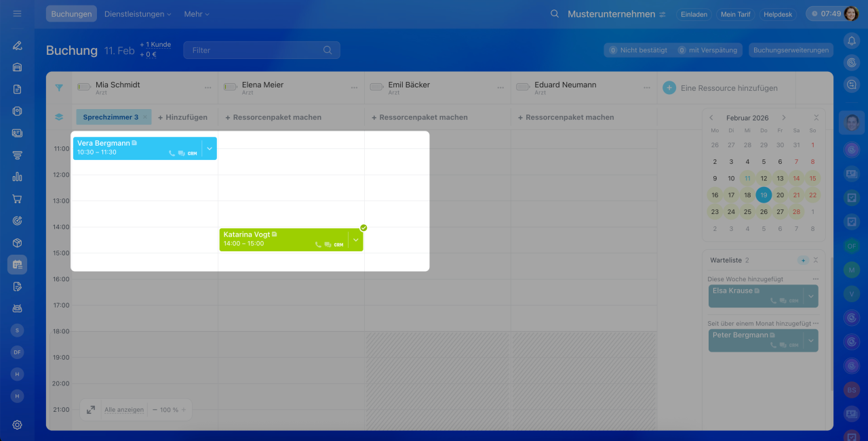Screen dimensions: 868x441
Task: Open the Mehr menu
Action: (197, 14)
